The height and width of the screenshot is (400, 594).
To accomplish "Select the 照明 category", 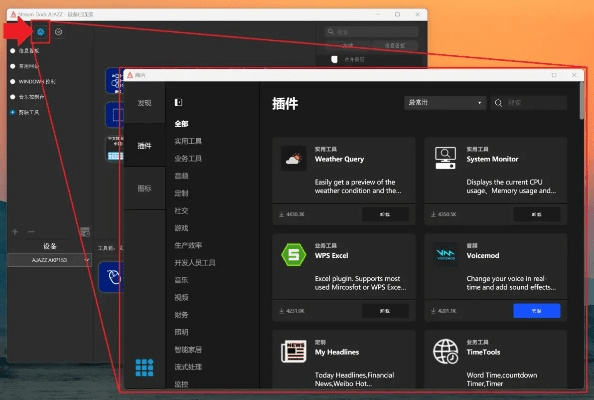I will coord(181,332).
